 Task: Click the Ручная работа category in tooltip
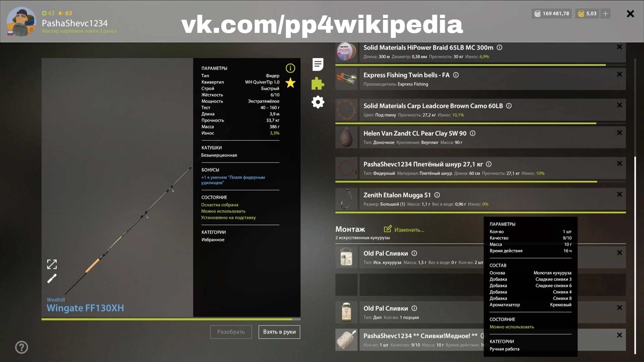(x=504, y=349)
